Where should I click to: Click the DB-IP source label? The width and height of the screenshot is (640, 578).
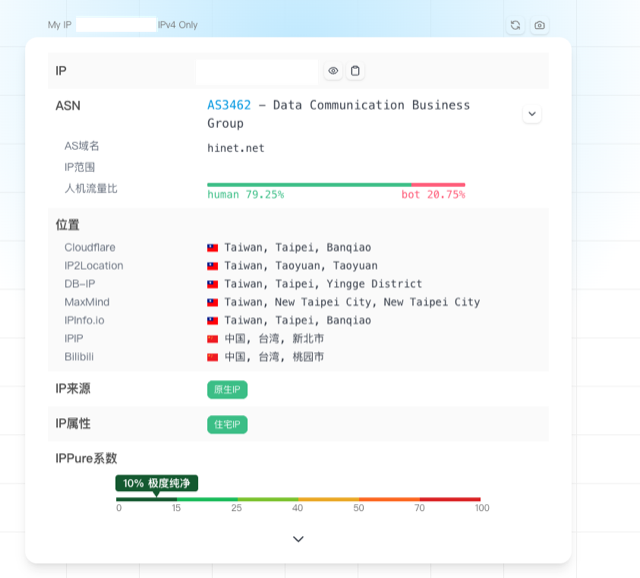80,284
